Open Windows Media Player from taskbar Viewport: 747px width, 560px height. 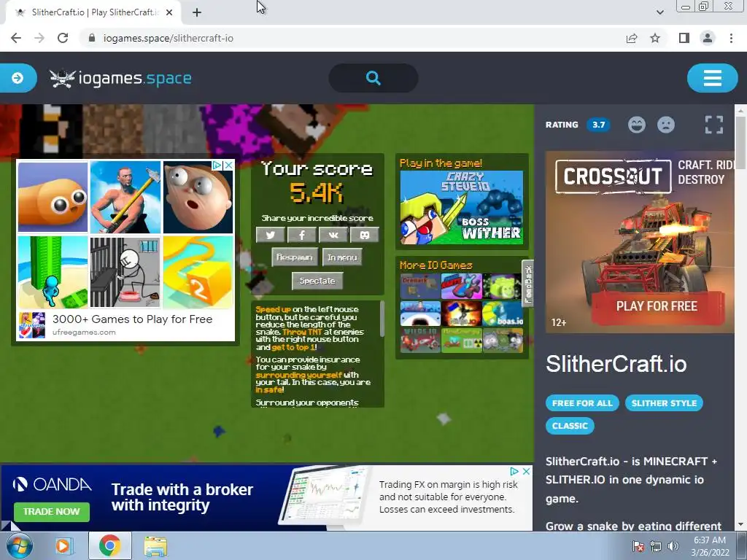[63, 545]
